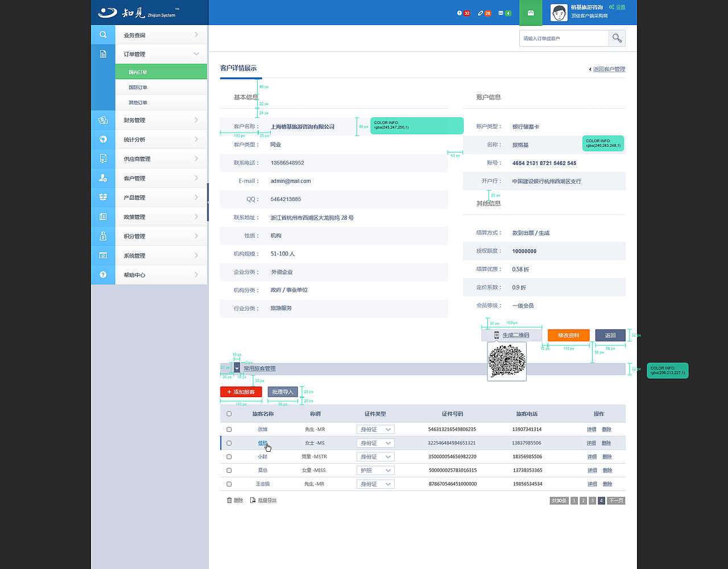Click the QR code popup image
Screen dimensions: 728x569
point(507,361)
